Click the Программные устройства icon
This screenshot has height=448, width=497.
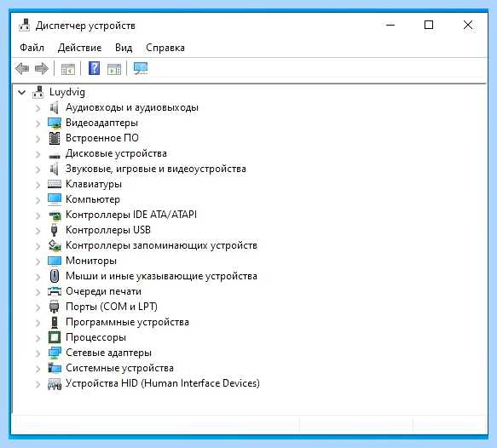click(x=55, y=322)
